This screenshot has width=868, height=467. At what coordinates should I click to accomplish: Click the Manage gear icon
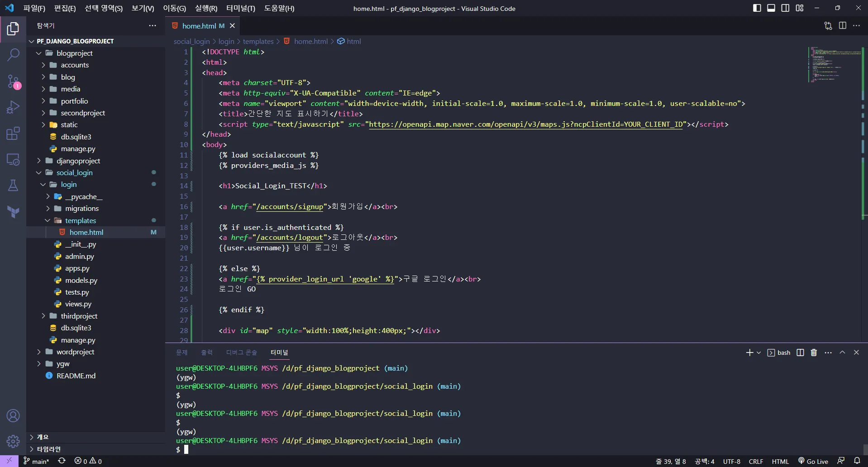click(x=13, y=441)
